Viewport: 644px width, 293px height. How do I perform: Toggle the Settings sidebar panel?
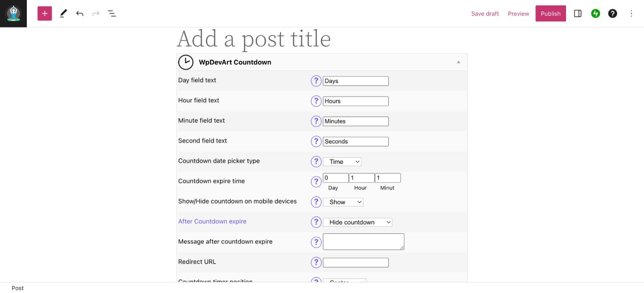(577, 13)
